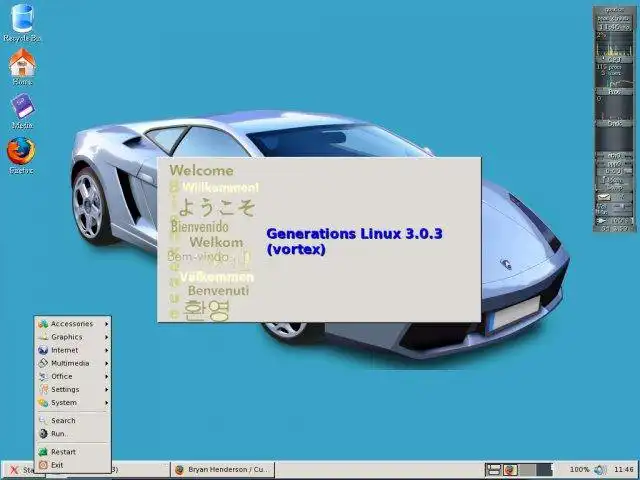Click the Office menu icon
The height and width of the screenshot is (480, 640).
[43, 376]
